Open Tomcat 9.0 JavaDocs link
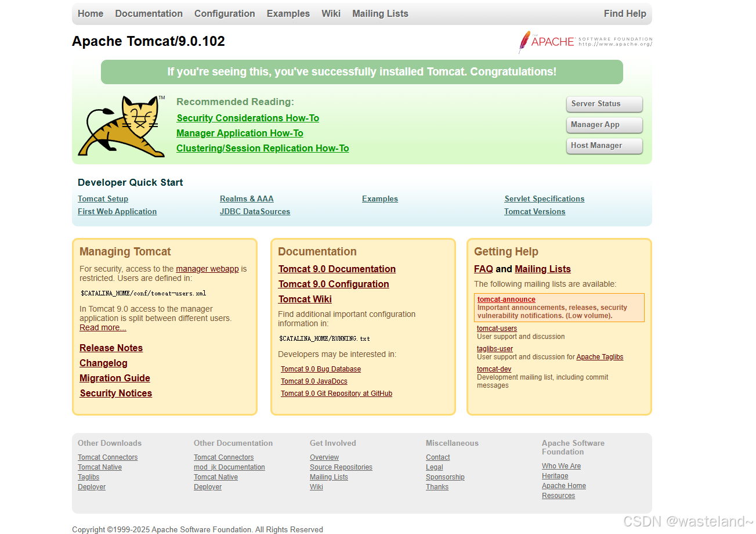This screenshot has height=534, width=756. 314,381
